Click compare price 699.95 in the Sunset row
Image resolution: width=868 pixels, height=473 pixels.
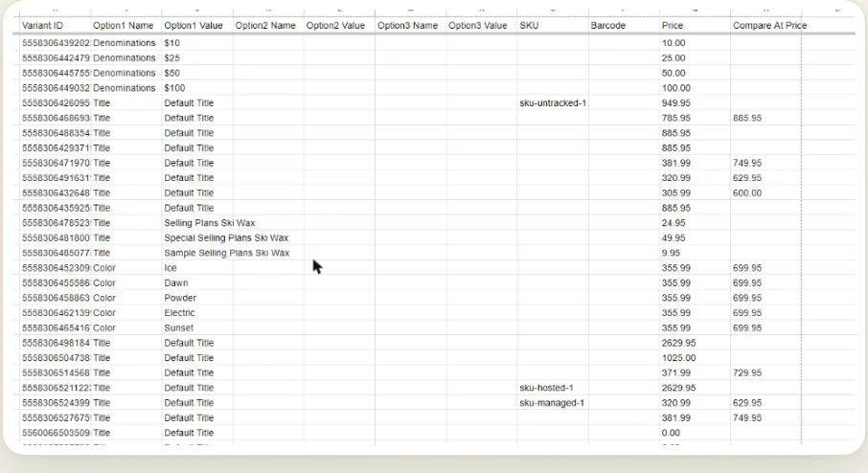point(766,327)
